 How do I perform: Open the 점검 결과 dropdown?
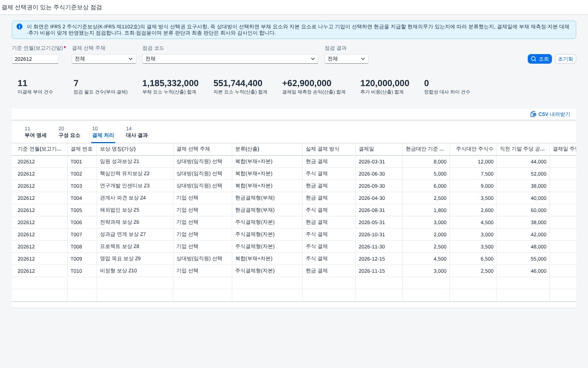pos(347,59)
